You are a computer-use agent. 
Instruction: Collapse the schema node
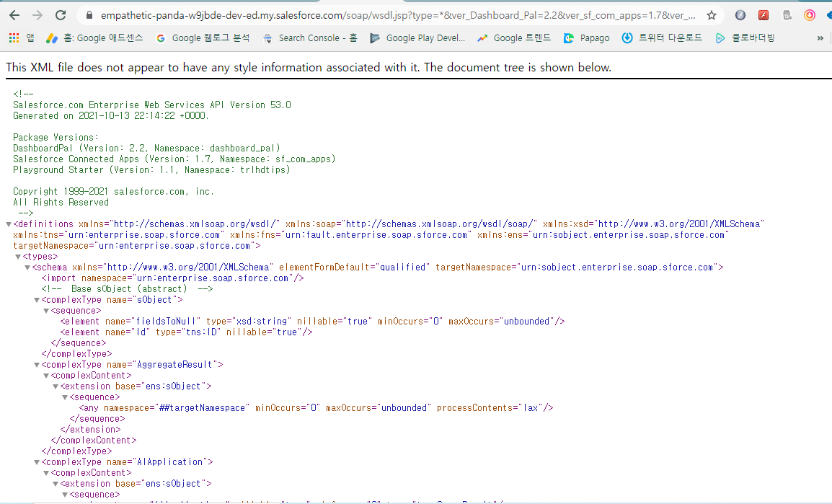tap(27, 268)
